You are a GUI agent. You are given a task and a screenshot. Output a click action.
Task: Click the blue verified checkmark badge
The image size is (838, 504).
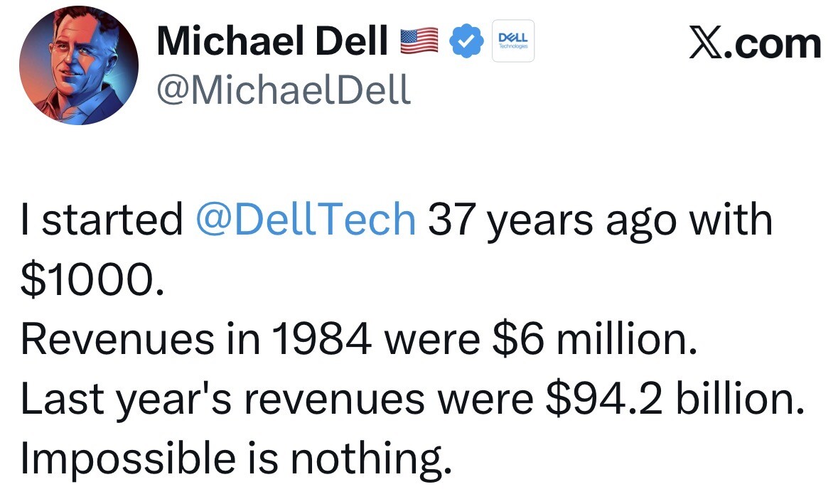click(466, 41)
